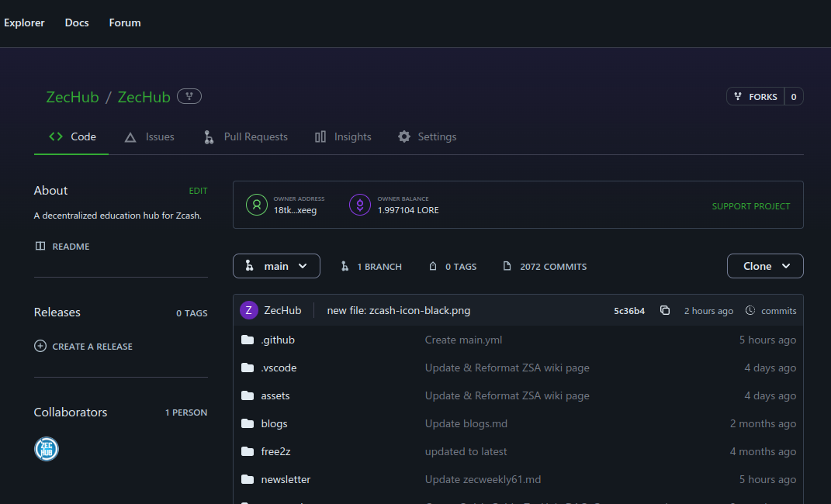The image size is (831, 504).
Task: Open the commits link in latest commit row
Action: (x=778, y=311)
